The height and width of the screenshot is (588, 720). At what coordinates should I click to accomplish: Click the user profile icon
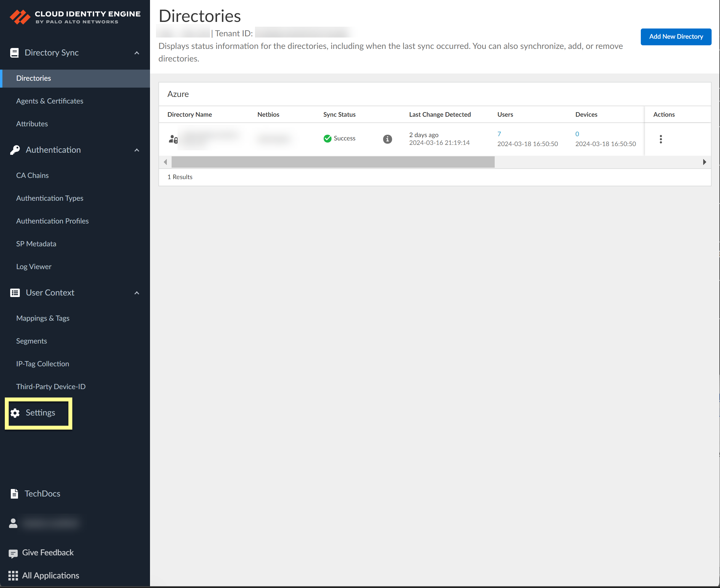pyautogui.click(x=13, y=523)
